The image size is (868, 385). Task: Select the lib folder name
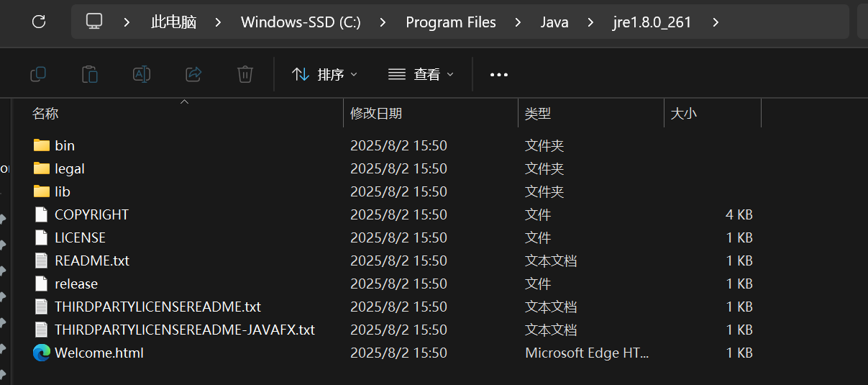click(x=63, y=191)
